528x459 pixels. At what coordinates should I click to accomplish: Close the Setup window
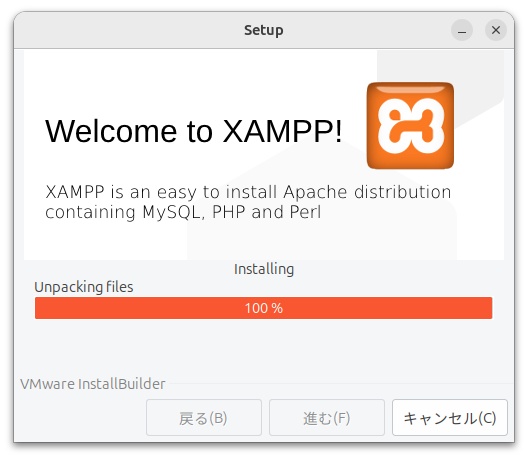coord(496,30)
